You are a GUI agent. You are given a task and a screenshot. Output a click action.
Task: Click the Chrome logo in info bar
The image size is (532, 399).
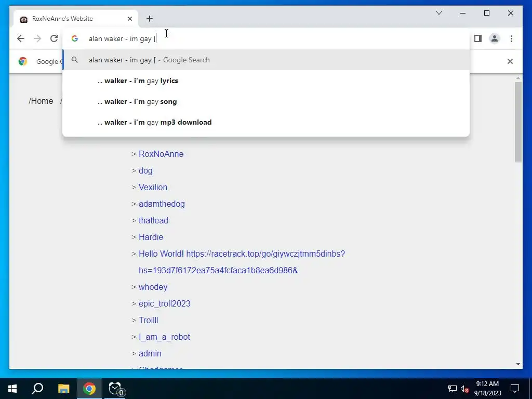[x=23, y=61]
